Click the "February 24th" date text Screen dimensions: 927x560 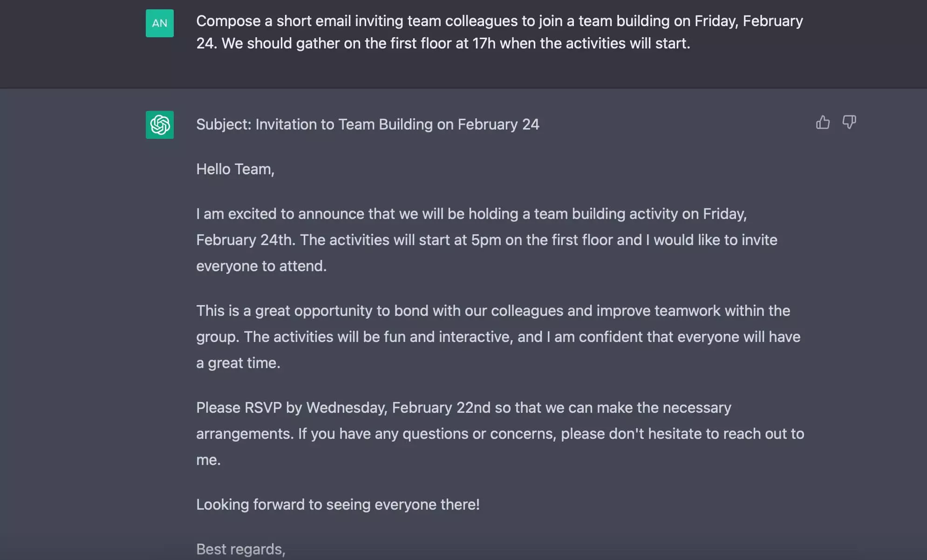coord(245,240)
